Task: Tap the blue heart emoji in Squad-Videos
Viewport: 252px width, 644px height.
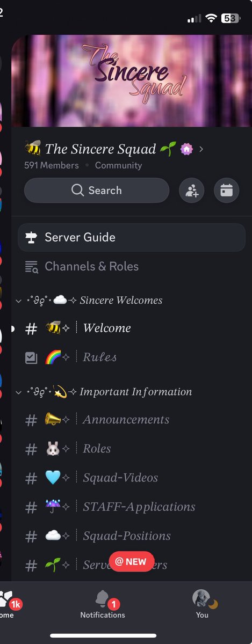Action: coord(53,478)
